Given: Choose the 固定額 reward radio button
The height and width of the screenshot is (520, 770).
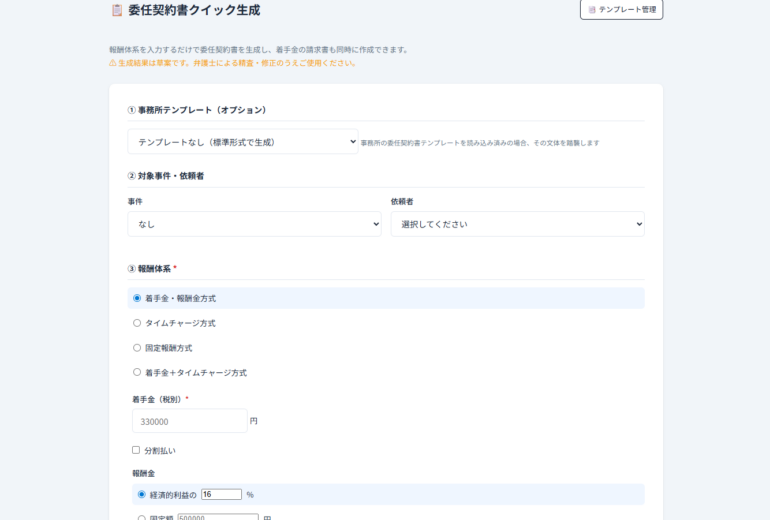Looking at the screenshot, I should point(141,517).
